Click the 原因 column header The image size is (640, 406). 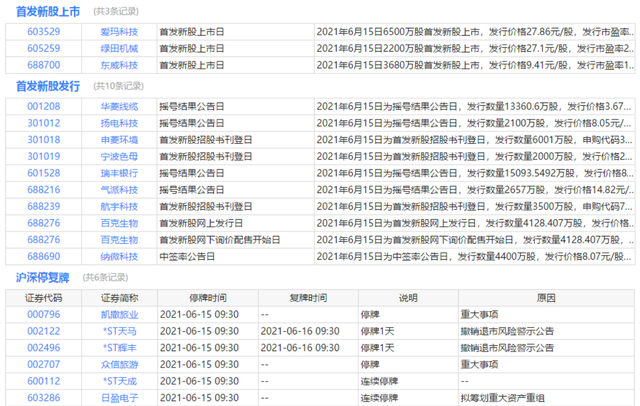[x=546, y=298]
